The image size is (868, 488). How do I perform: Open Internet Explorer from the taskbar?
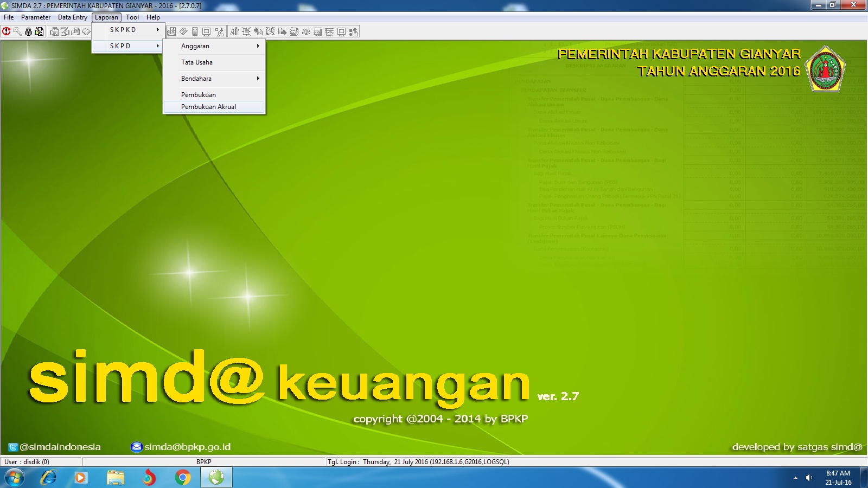[x=48, y=478]
